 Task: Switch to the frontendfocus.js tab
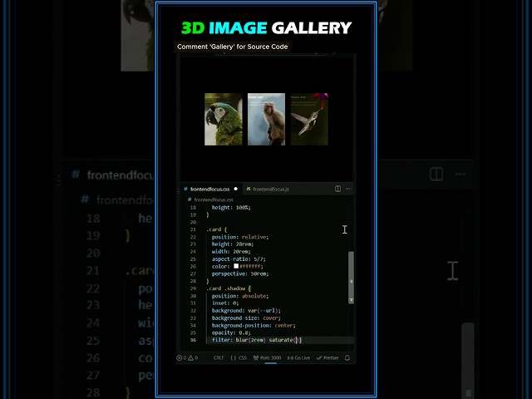pyautogui.click(x=268, y=189)
